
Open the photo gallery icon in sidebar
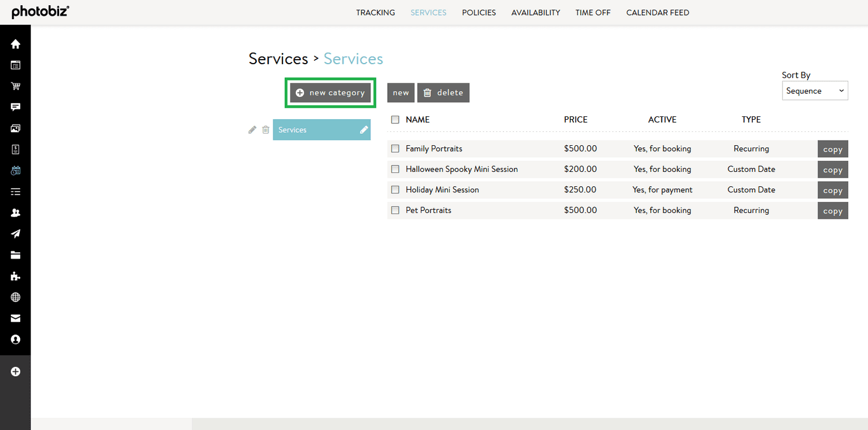click(x=16, y=128)
